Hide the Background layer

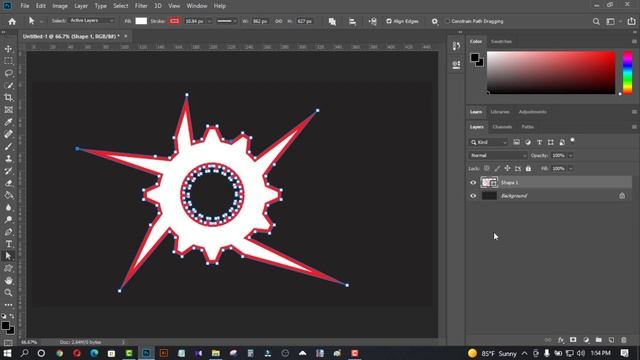pos(473,196)
